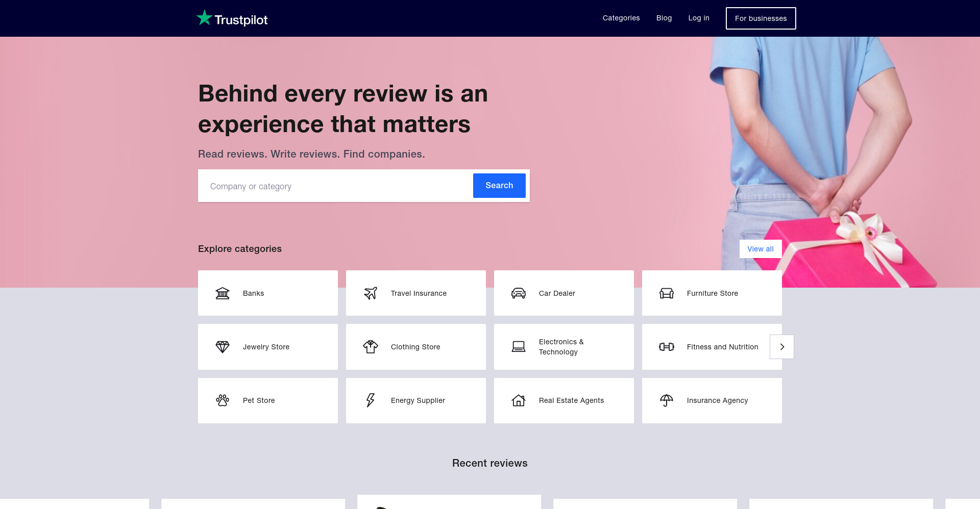Viewport: 980px width, 509px height.
Task: Open the Travel Insurance category label
Action: point(419,293)
